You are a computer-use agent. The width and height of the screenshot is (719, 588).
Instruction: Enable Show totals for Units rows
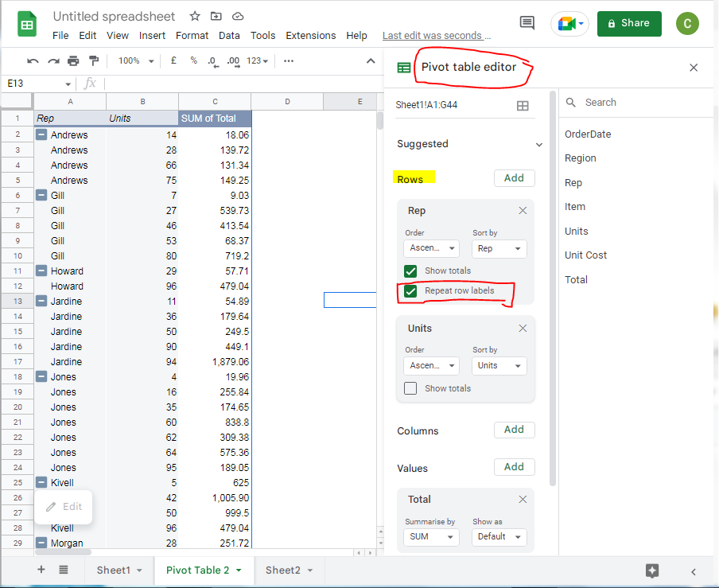pyautogui.click(x=410, y=388)
